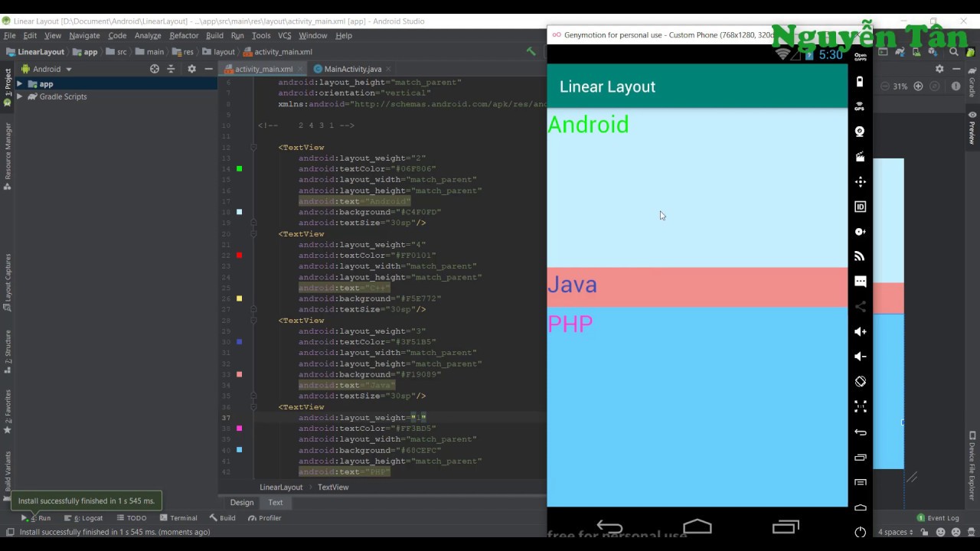This screenshot has width=980, height=551.
Task: Click Recent apps icon in Genymotion sidebar
Action: [860, 457]
